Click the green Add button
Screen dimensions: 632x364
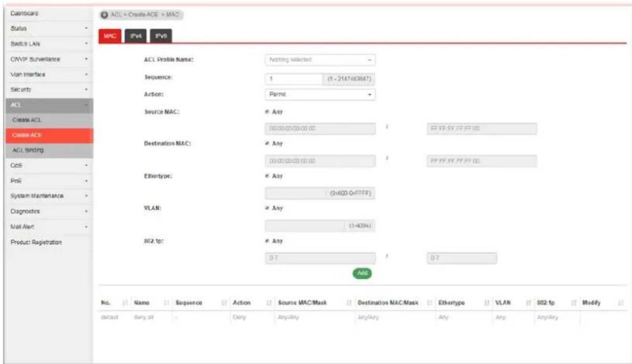pos(362,274)
